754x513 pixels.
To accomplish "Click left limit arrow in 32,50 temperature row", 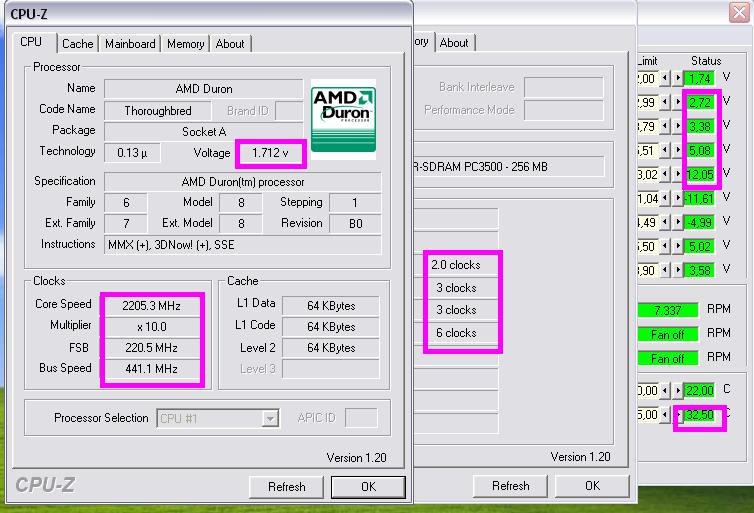I will click(665, 414).
